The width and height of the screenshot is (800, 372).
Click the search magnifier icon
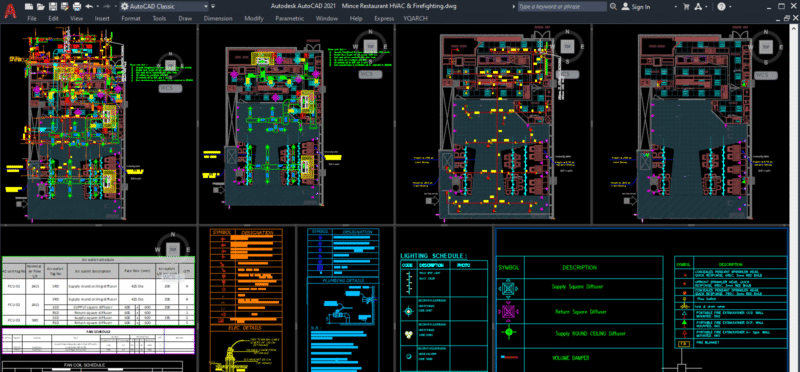tap(612, 7)
